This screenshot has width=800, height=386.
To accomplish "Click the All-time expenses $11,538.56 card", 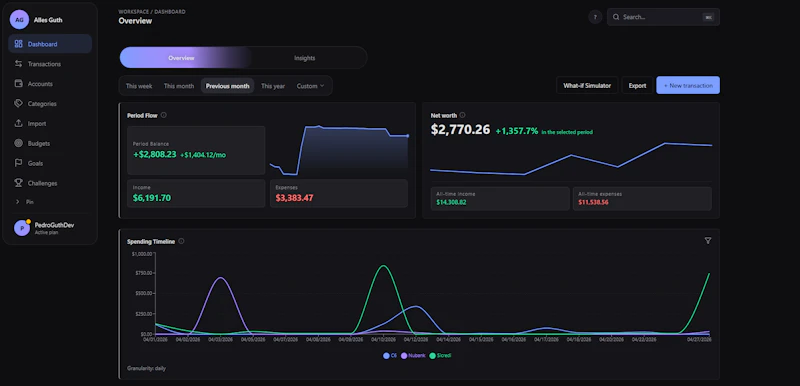I will pyautogui.click(x=642, y=198).
